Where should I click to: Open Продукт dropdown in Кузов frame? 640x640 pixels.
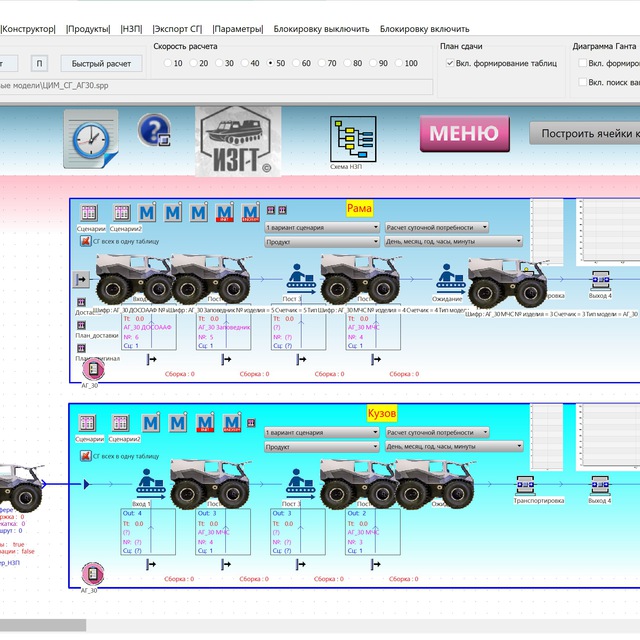tap(322, 447)
